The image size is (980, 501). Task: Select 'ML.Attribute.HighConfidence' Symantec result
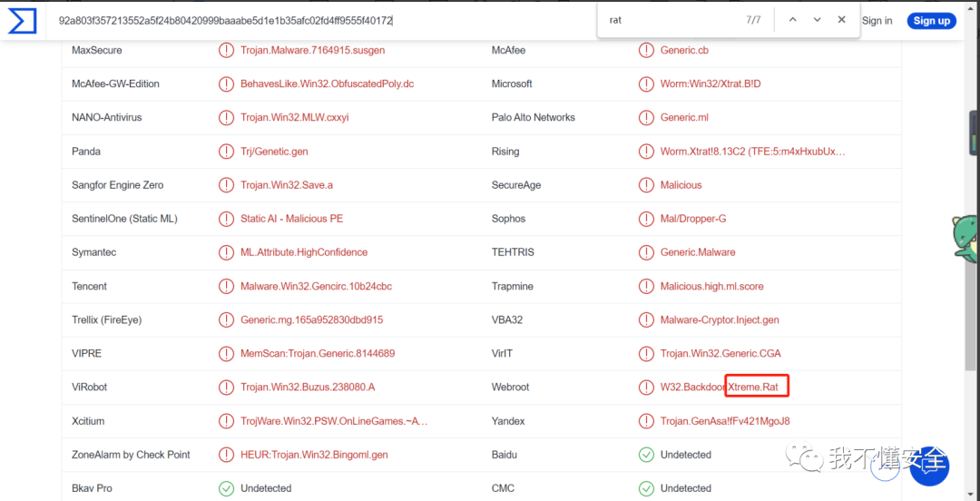pos(304,252)
